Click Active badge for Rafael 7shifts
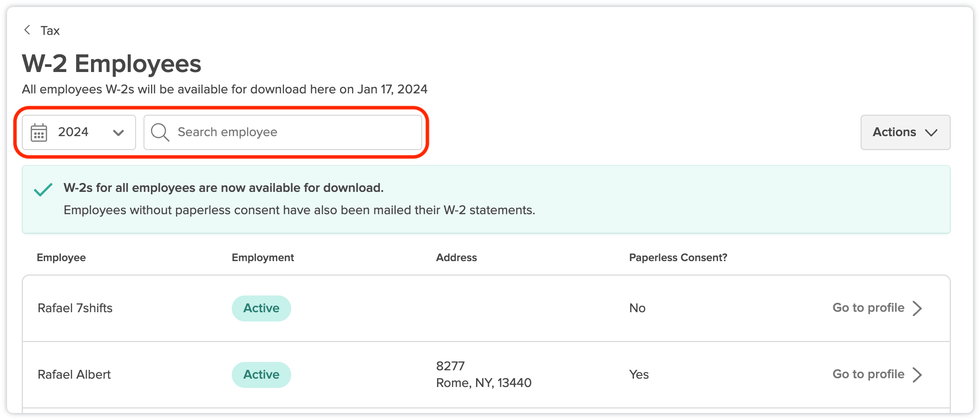The width and height of the screenshot is (980, 420). point(261,308)
